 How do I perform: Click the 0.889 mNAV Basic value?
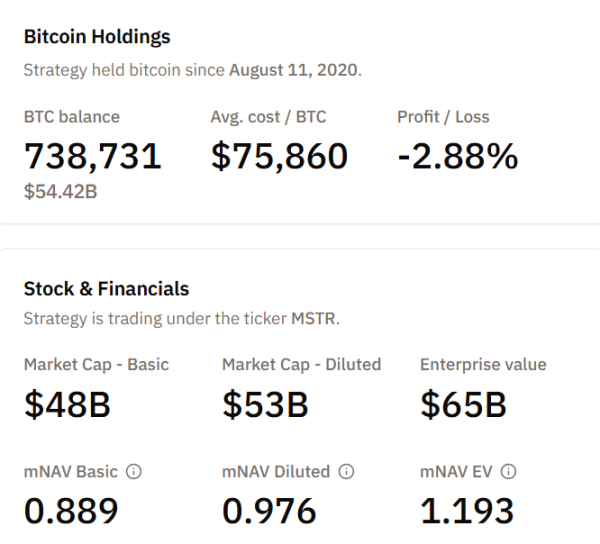(x=71, y=511)
